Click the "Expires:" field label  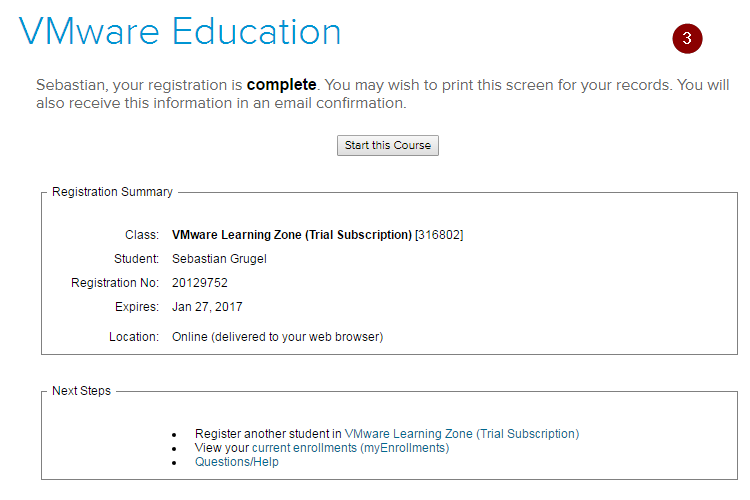[x=135, y=307]
